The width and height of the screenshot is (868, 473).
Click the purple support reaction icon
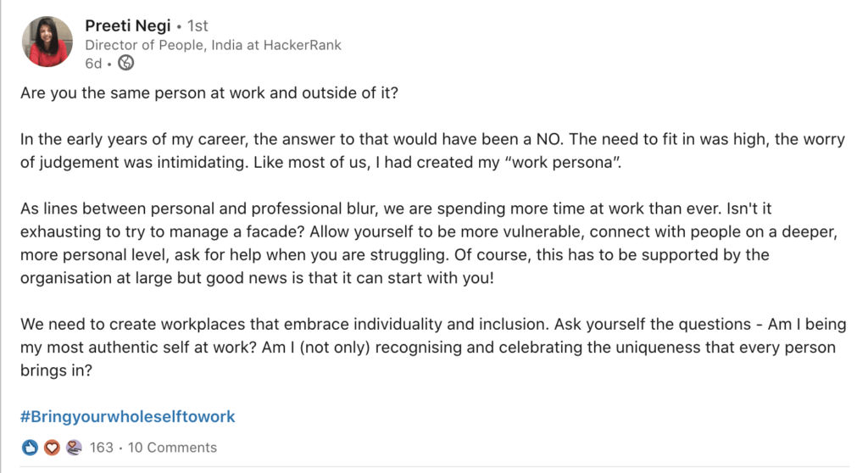[x=74, y=448]
